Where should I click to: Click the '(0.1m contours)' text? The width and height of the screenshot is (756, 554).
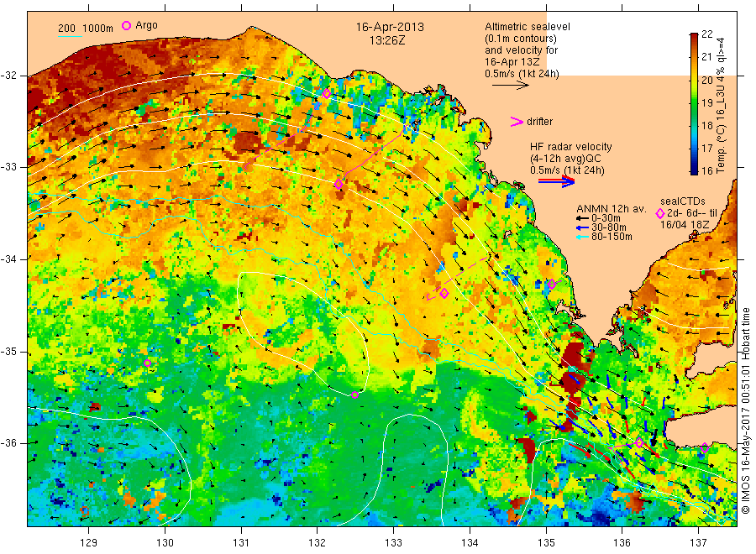pyautogui.click(x=521, y=39)
